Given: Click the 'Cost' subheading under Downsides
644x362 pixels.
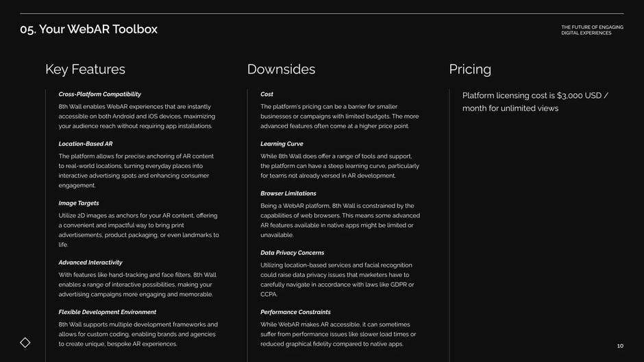Looking at the screenshot, I should point(267,94).
